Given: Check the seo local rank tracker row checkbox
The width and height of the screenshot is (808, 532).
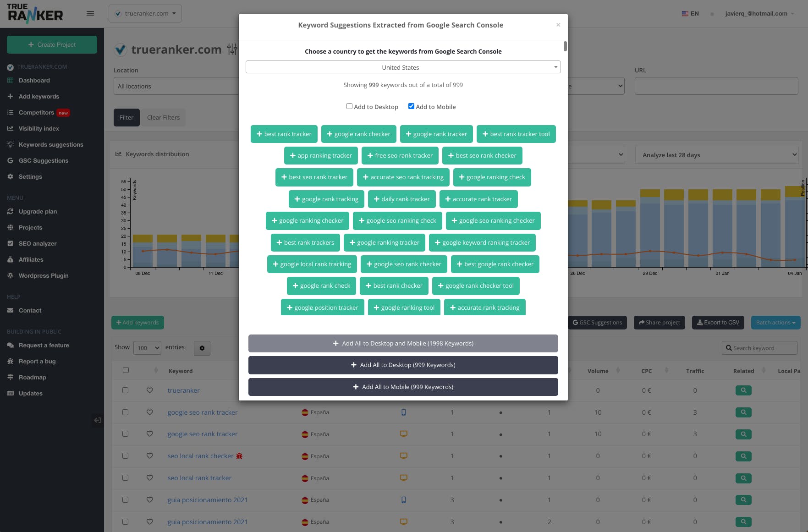Looking at the screenshot, I should pos(125,478).
